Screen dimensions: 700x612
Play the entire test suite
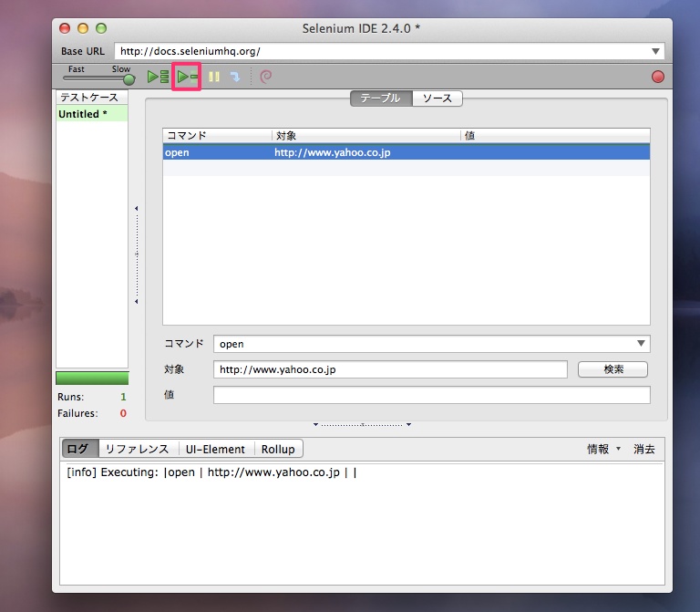click(158, 77)
